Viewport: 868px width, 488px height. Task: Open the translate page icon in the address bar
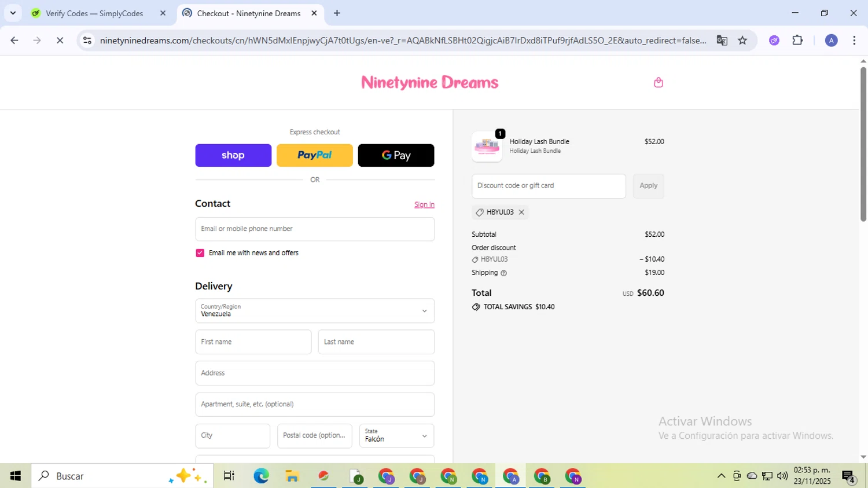[x=722, y=41]
